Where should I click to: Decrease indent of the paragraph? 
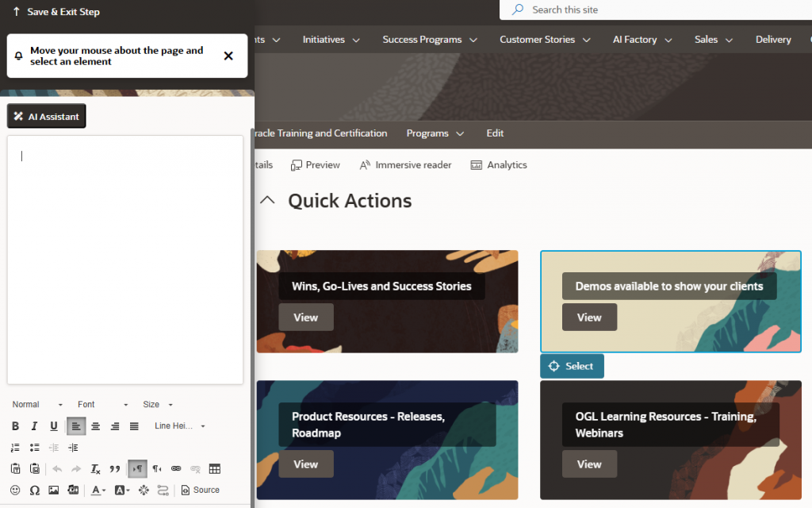53,448
